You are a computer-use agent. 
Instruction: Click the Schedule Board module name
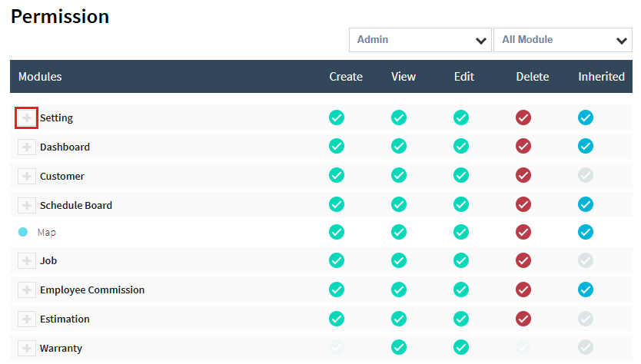click(x=76, y=206)
